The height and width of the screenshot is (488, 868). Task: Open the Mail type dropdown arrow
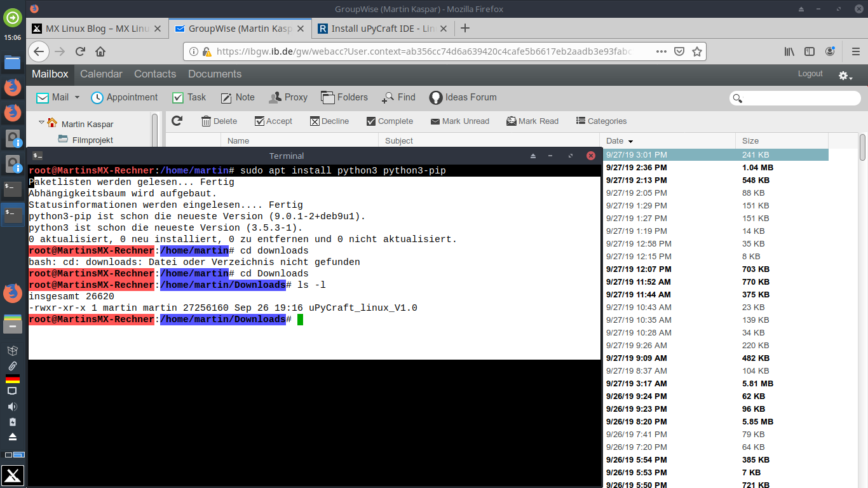tap(78, 97)
